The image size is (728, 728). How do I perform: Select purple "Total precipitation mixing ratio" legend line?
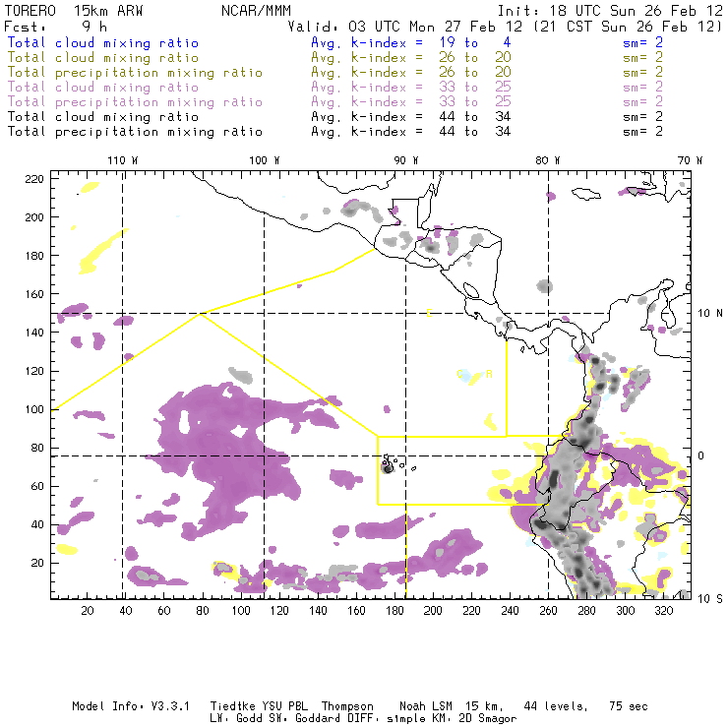[135, 102]
